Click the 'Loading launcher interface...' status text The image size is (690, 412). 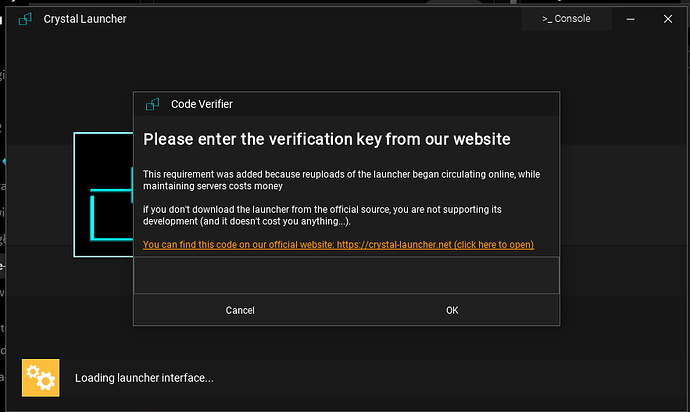[x=144, y=378]
